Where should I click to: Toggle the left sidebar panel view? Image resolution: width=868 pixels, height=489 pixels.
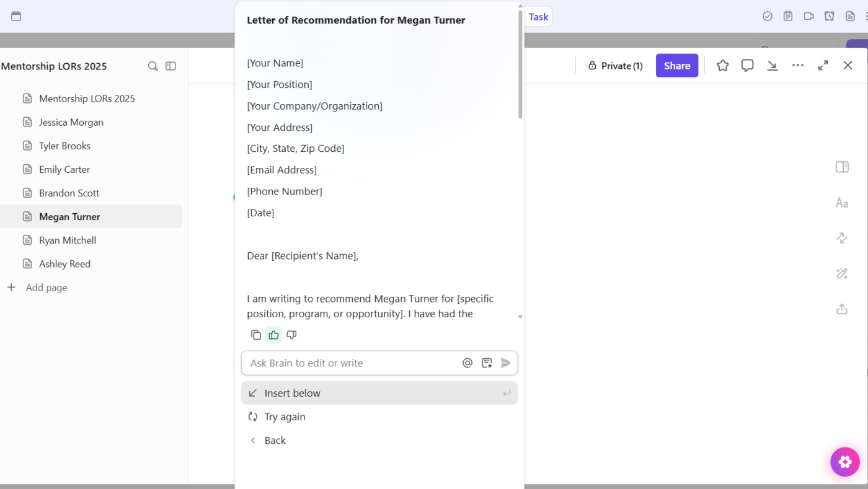170,66
